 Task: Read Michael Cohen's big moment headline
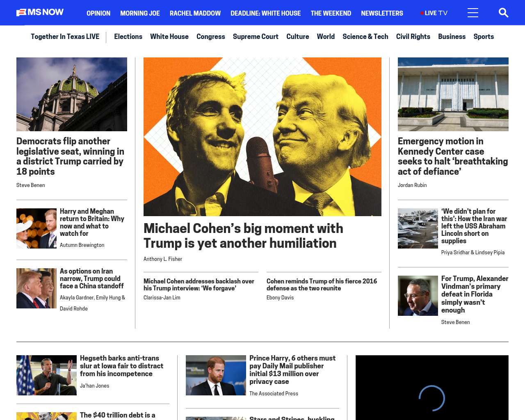click(x=243, y=236)
